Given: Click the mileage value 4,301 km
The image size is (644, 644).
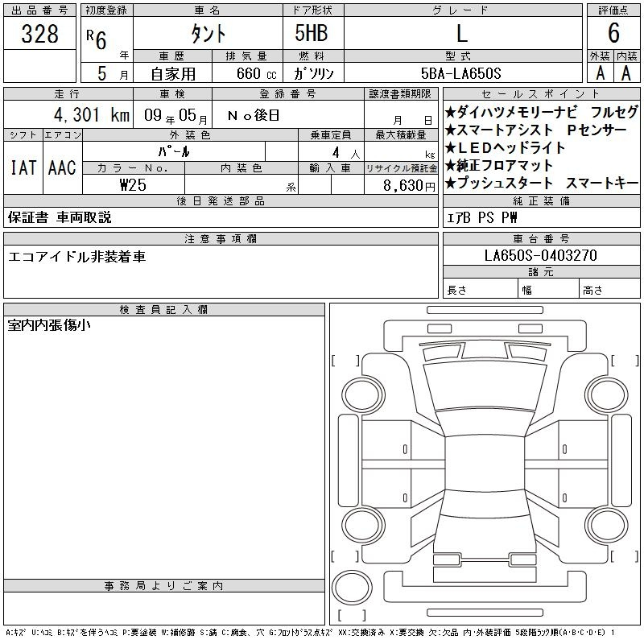Looking at the screenshot, I should coord(92,114).
